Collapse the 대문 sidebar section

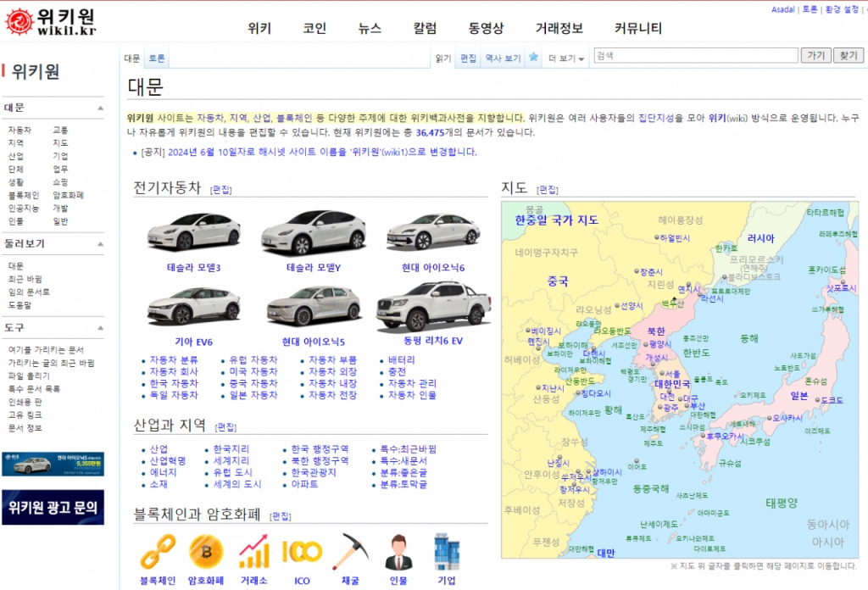point(100,108)
